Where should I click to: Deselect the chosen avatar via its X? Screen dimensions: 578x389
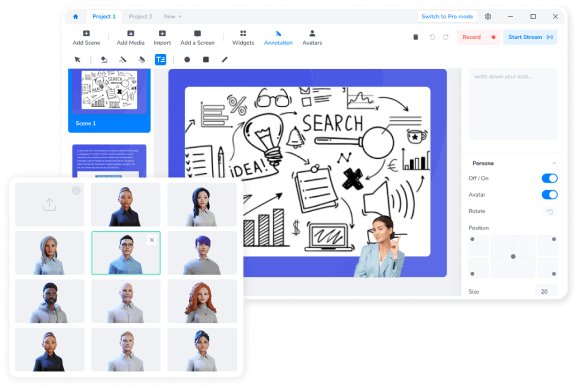152,240
